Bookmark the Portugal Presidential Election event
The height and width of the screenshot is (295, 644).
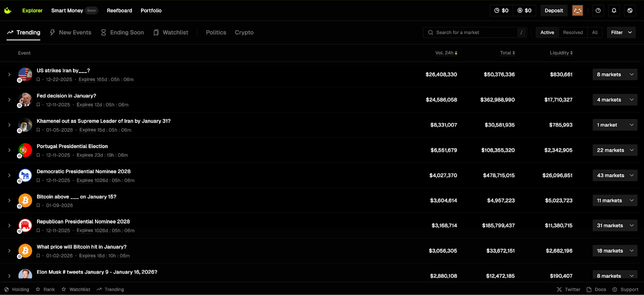[38, 155]
